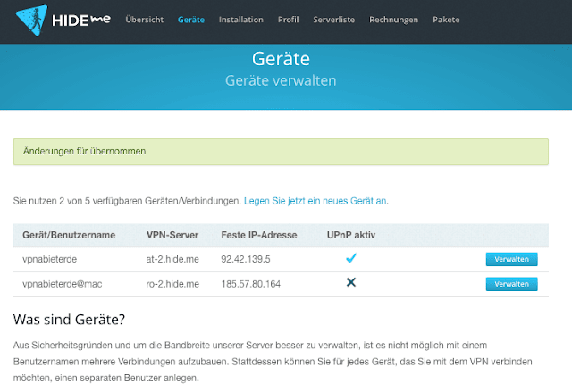The height and width of the screenshot is (392, 572).
Task: Select the Geräte navigation tab
Action: pyautogui.click(x=191, y=20)
